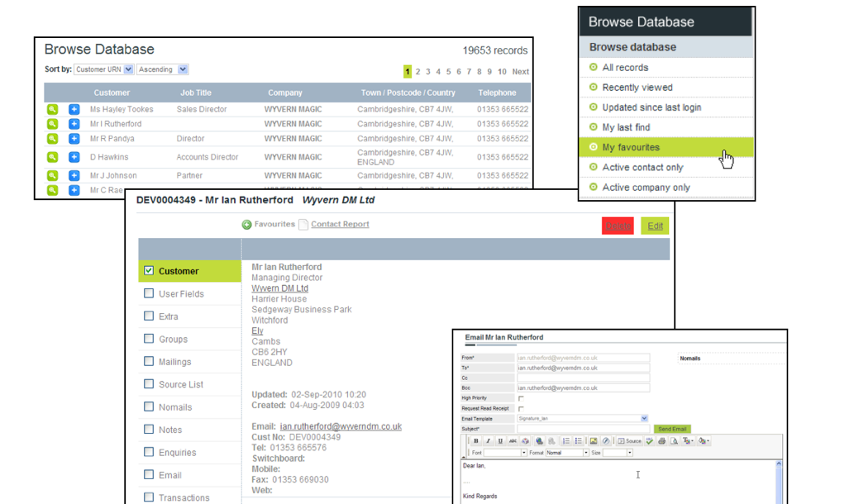Click the email body scrollbar up arrow
The image size is (854, 504).
(x=778, y=464)
